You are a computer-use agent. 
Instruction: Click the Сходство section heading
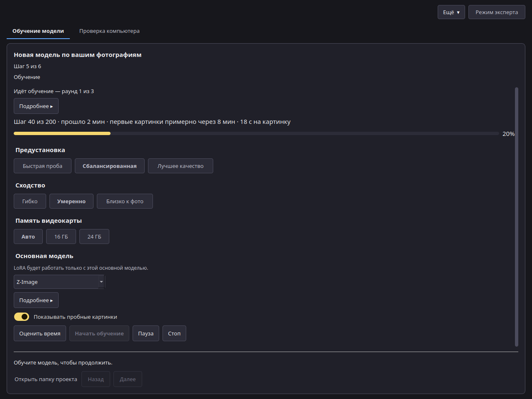click(30, 185)
